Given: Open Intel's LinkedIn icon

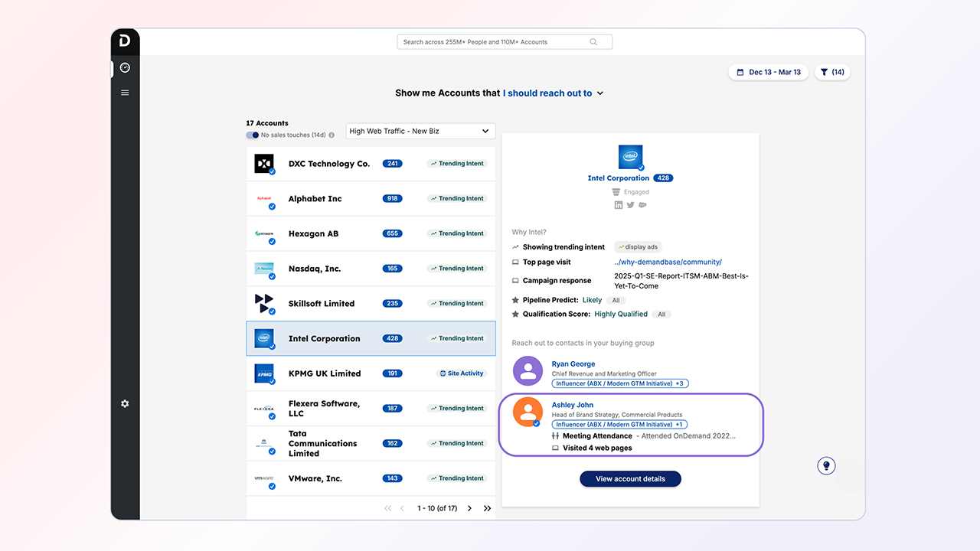Looking at the screenshot, I should [619, 204].
